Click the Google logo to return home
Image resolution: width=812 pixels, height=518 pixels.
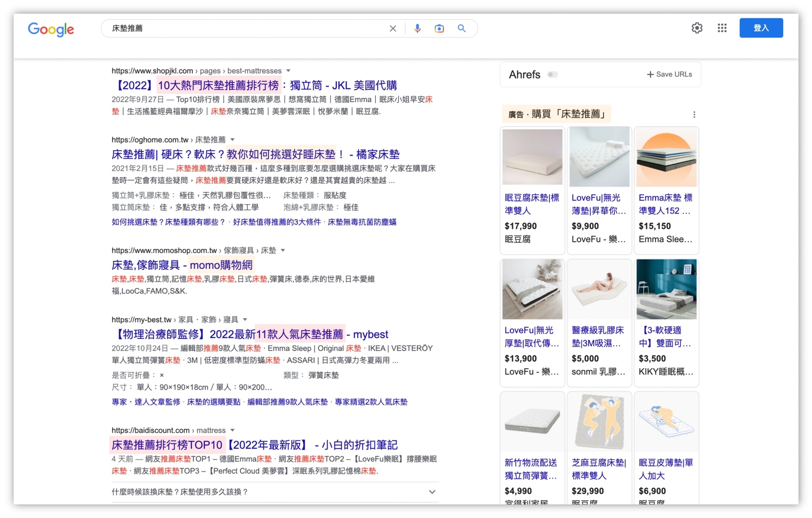coord(51,29)
